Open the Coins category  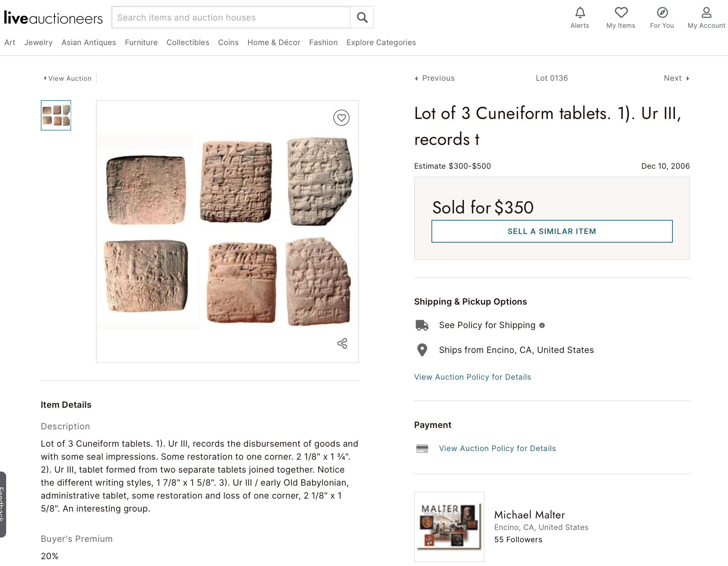pos(228,43)
